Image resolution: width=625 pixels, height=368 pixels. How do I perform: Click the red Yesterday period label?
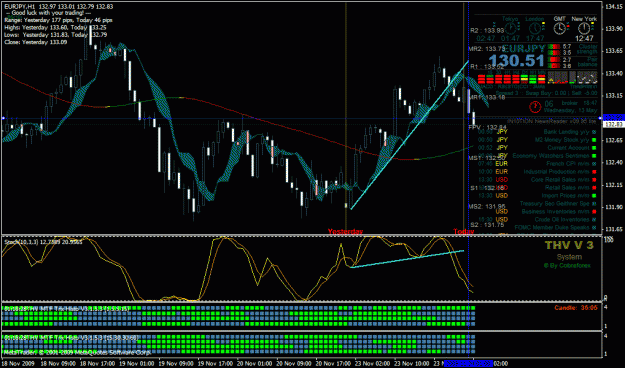click(x=345, y=231)
